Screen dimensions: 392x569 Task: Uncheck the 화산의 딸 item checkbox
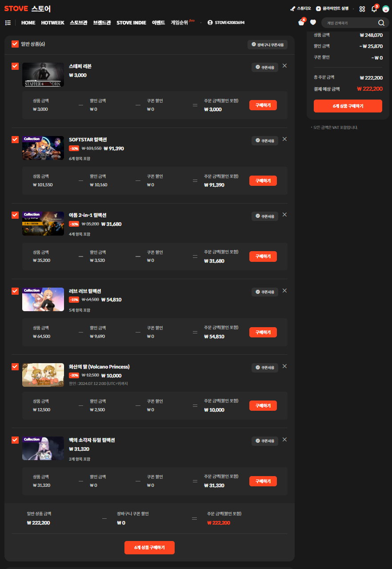[15, 367]
